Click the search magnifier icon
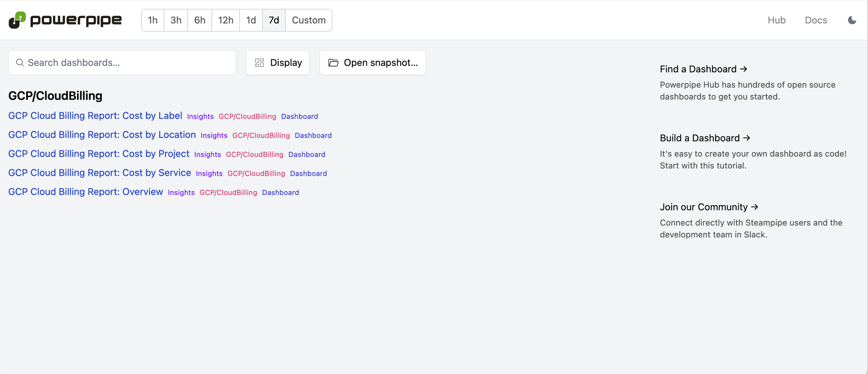The height and width of the screenshot is (374, 868). coord(19,62)
